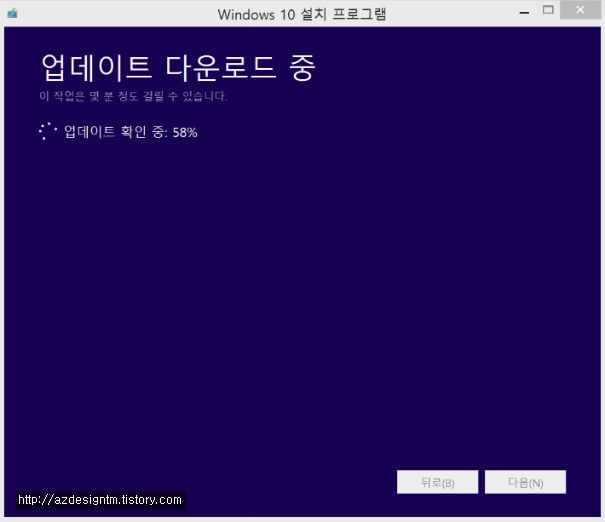Click the 다음(N) next button
Image resolution: width=605 pixels, height=522 pixels.
coord(525,482)
